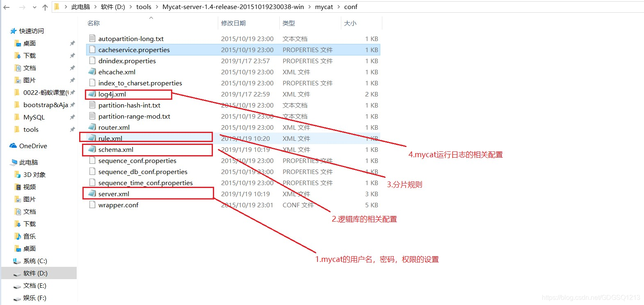The width and height of the screenshot is (644, 305).
Task: Click the pin icon beside pinned 文档
Action: click(73, 68)
